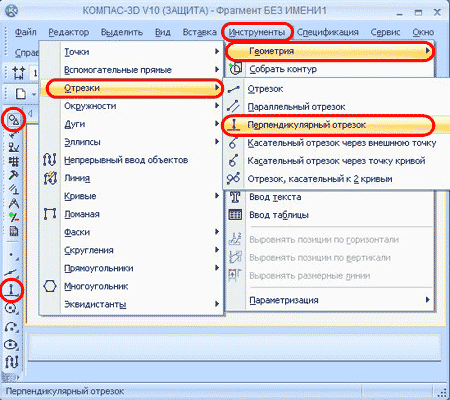
Task: Expand the Скругления submenu
Action: click(131, 250)
